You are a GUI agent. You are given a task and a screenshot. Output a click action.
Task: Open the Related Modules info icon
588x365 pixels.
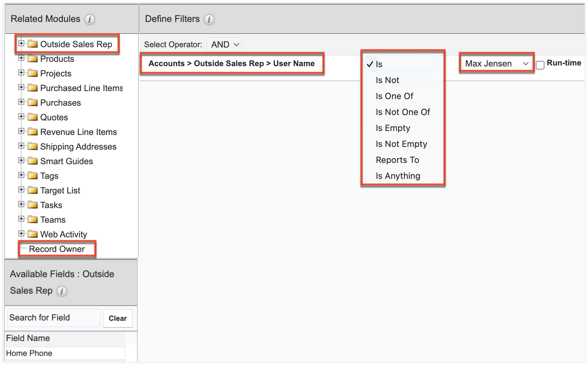point(90,20)
